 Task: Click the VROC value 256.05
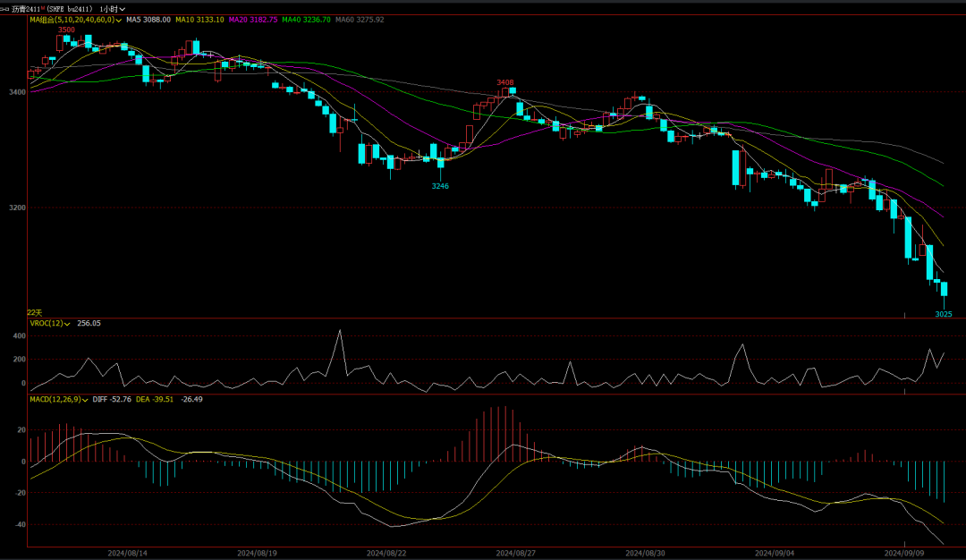(x=89, y=324)
